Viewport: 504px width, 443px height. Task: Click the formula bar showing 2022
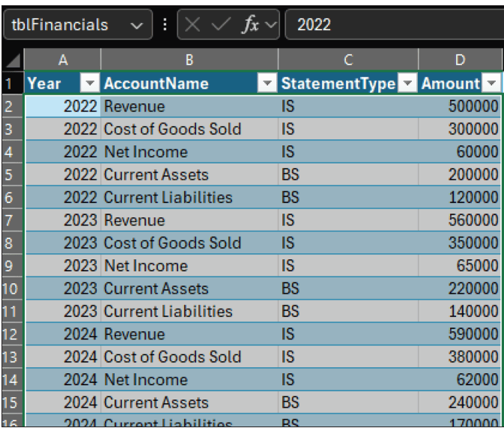pos(395,25)
